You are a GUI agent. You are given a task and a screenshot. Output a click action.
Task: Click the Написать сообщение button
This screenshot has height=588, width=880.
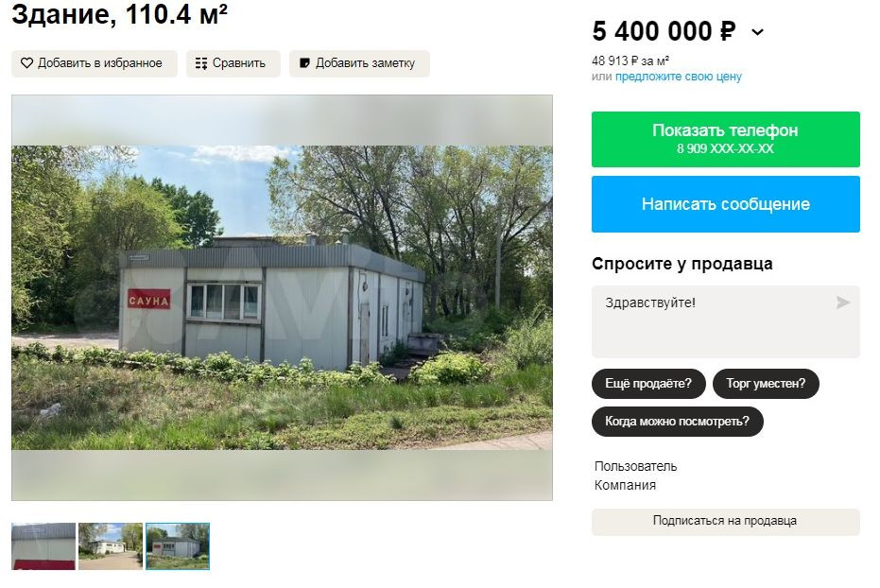725,204
